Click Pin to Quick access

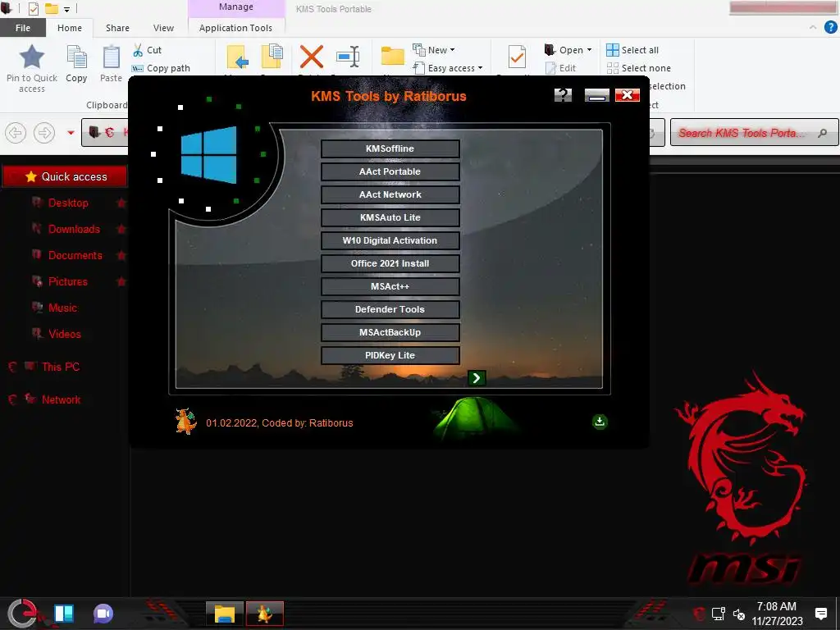pos(32,68)
